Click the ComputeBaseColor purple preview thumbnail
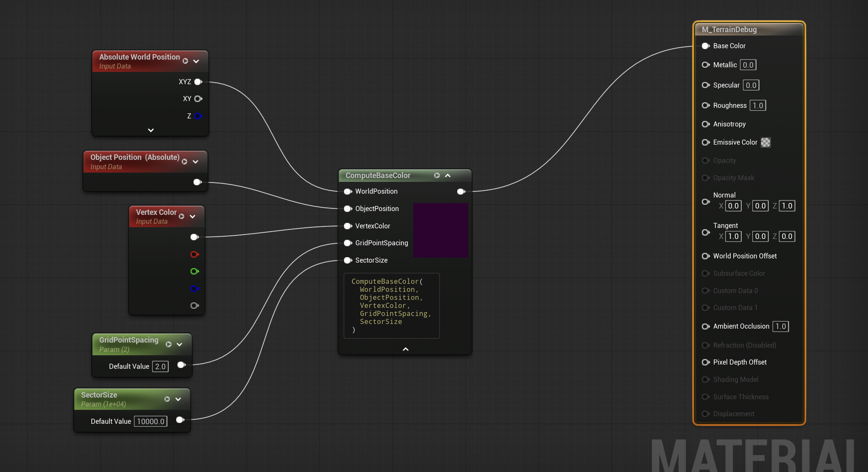The image size is (868, 472). pyautogui.click(x=440, y=230)
